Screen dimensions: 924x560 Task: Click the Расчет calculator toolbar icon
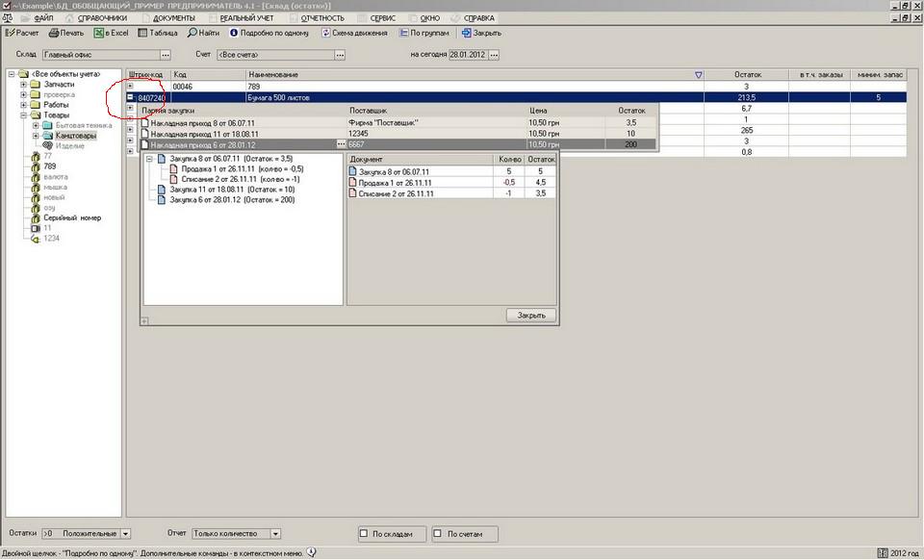click(11, 33)
